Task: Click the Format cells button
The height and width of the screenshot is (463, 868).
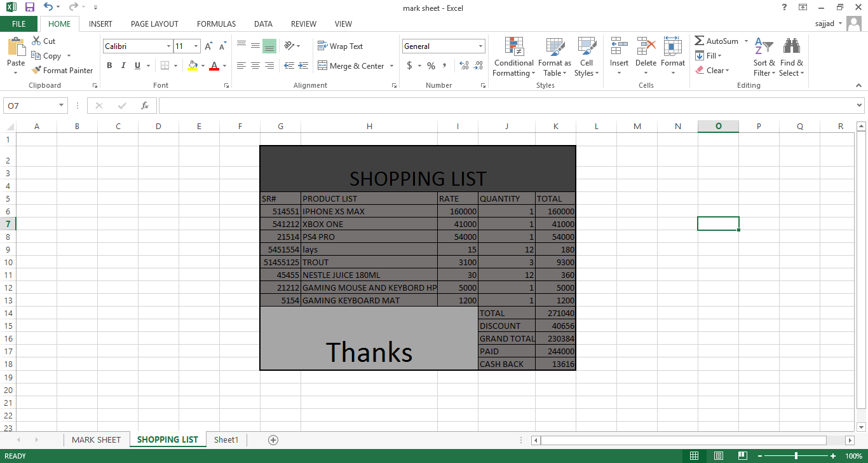Action: coord(672,57)
